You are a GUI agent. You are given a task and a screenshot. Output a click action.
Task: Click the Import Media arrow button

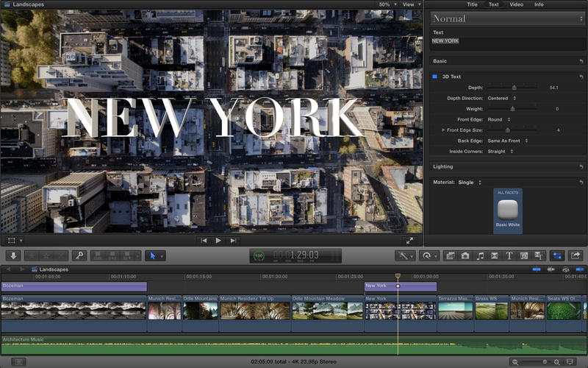pos(13,255)
